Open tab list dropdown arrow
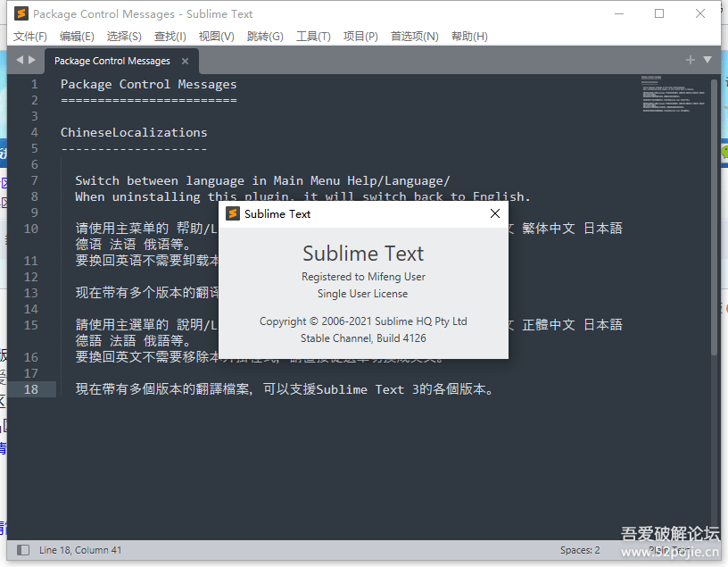The width and height of the screenshot is (728, 567). [707, 60]
